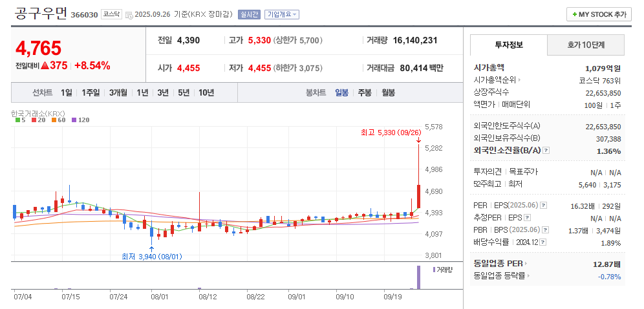Click the 코스닥 market badge
644x309 pixels.
111,14
